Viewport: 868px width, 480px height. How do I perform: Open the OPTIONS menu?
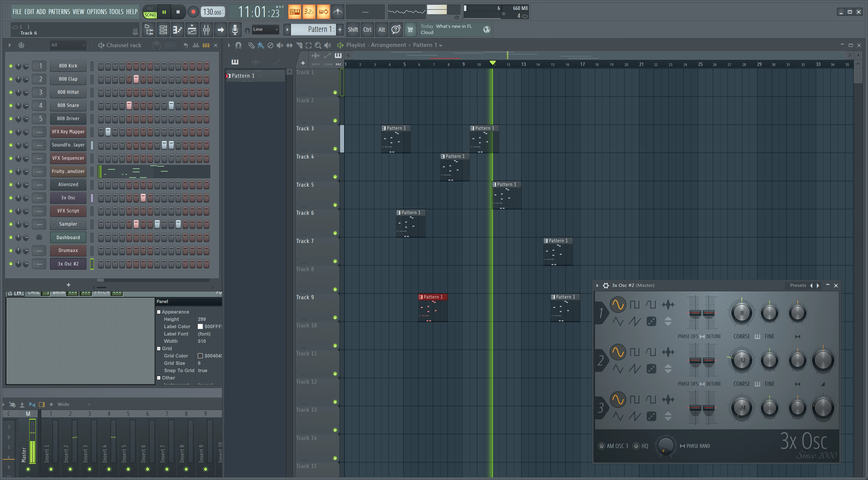[x=97, y=12]
